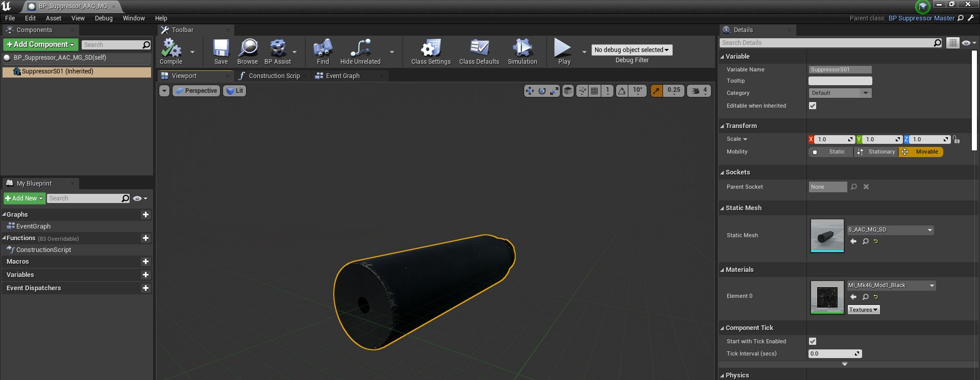Open S_AAC_MG_SD static mesh dropdown

click(x=890, y=230)
